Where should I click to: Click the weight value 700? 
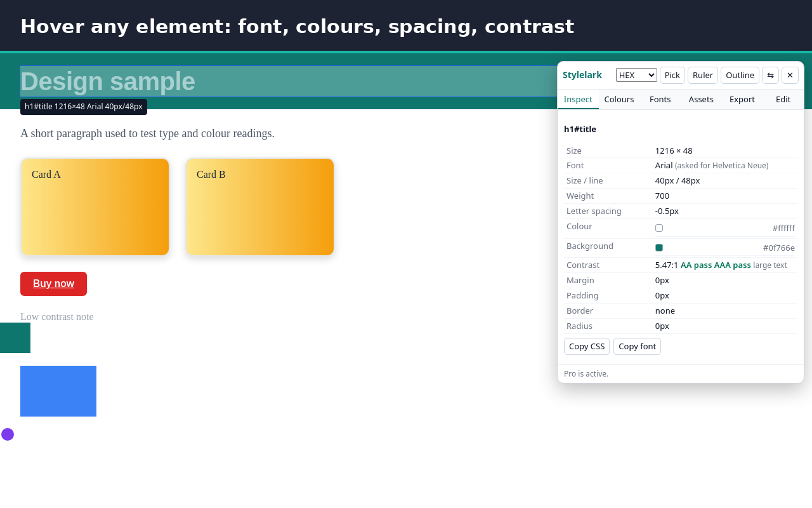(x=662, y=196)
